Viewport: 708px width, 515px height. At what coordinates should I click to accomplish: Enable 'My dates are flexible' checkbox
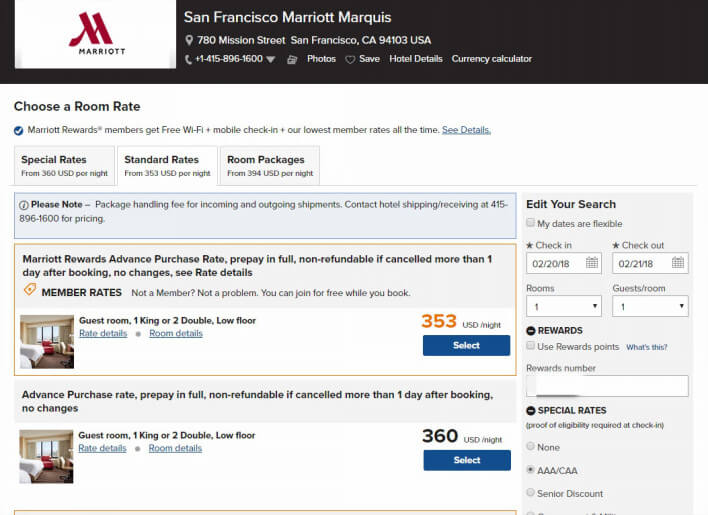point(531,224)
